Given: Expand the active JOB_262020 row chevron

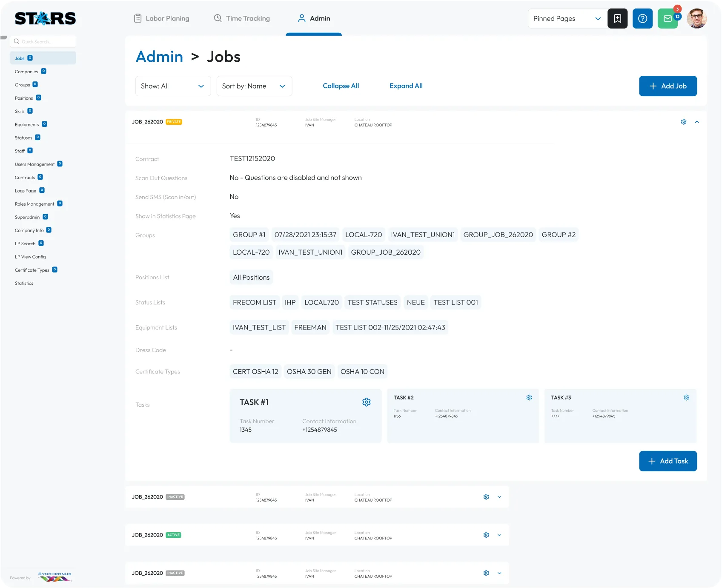Looking at the screenshot, I should pyautogui.click(x=499, y=535).
